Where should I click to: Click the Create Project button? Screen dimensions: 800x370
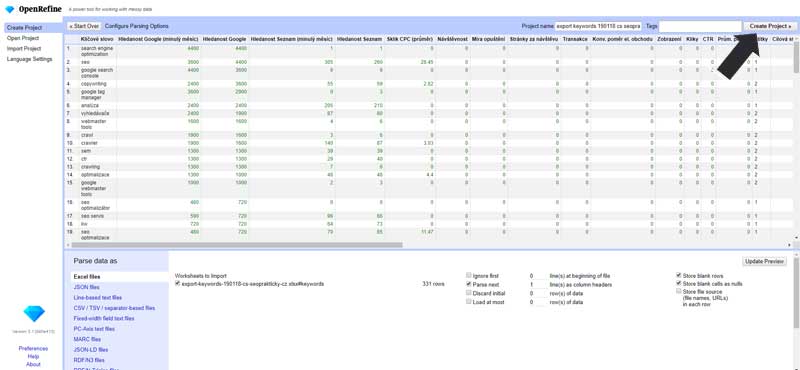pos(770,26)
